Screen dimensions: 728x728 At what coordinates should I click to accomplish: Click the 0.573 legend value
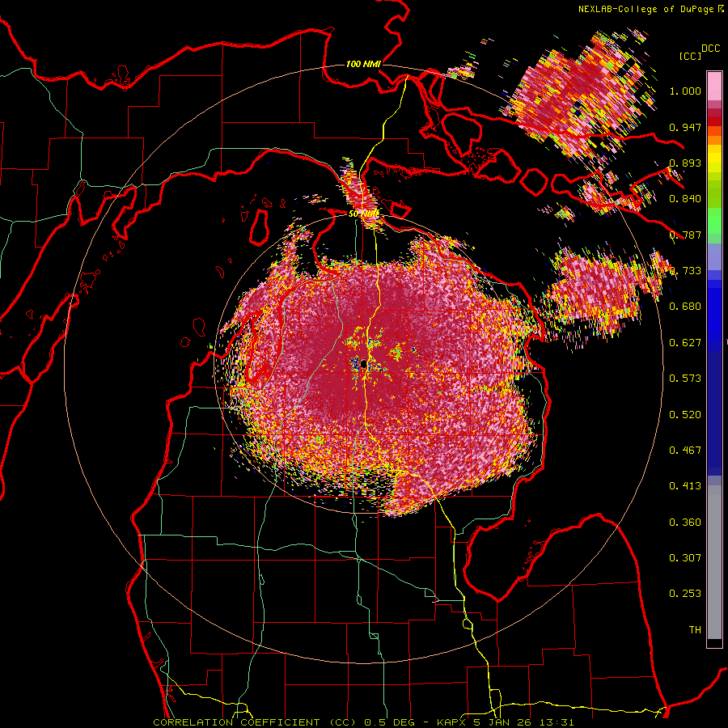pos(685,379)
